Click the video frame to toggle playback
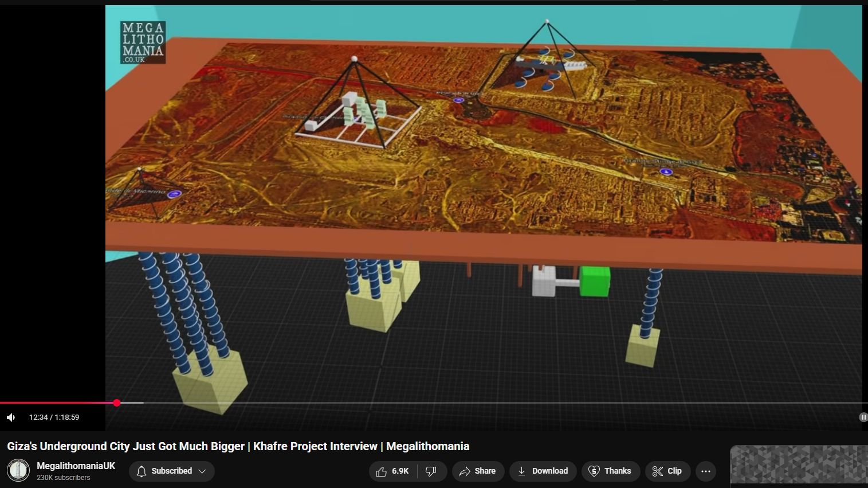The height and width of the screenshot is (488, 868). tap(483, 201)
